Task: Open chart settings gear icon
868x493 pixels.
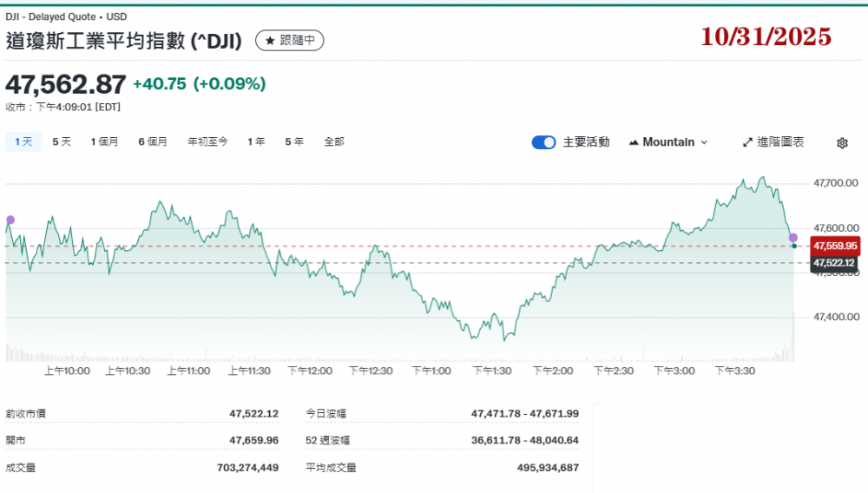Action: coord(841,143)
